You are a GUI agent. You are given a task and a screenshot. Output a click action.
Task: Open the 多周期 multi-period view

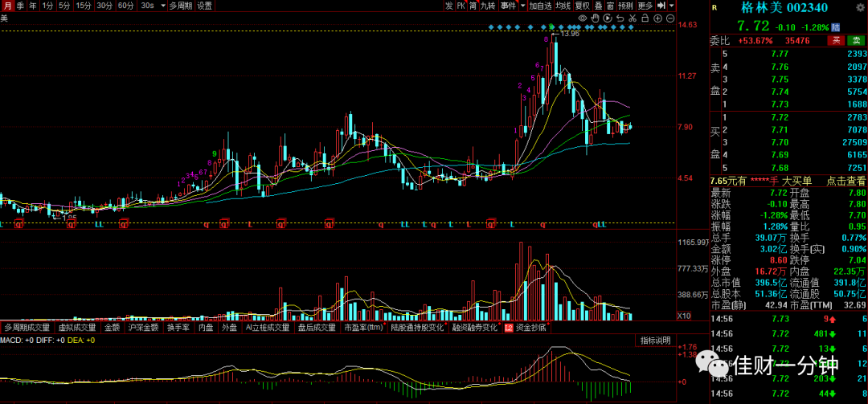[x=181, y=6]
